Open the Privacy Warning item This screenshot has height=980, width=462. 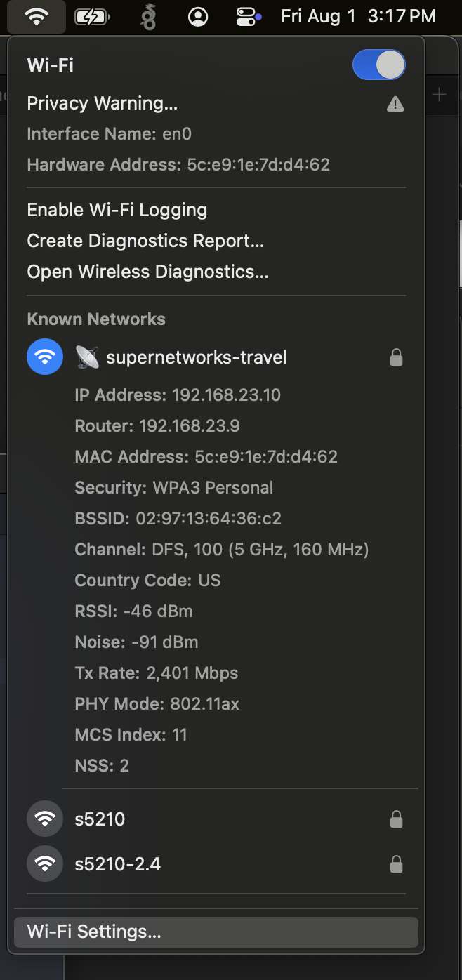click(103, 103)
